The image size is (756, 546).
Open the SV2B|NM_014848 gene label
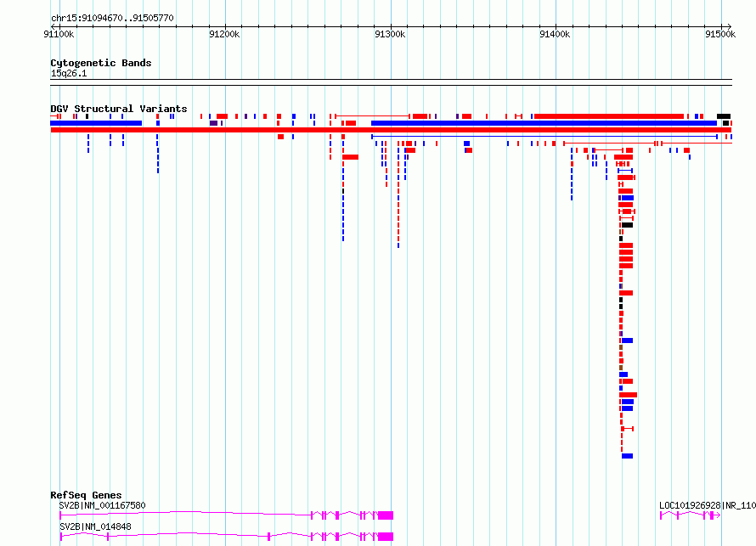95,526
